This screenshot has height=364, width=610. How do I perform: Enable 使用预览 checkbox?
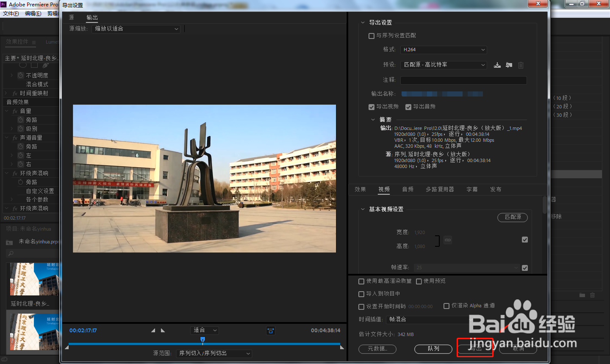[x=419, y=281]
